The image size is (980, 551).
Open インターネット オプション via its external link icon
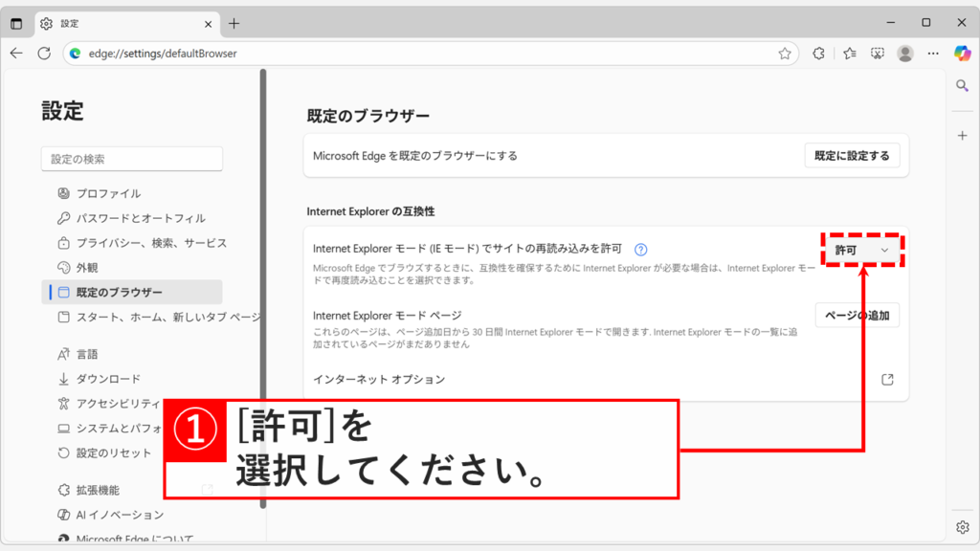[887, 379]
